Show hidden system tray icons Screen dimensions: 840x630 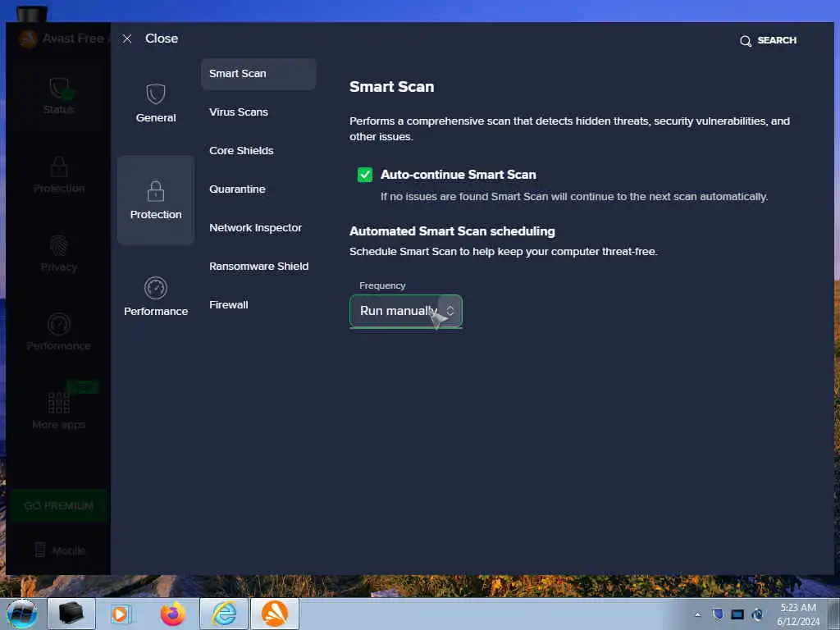(x=697, y=614)
